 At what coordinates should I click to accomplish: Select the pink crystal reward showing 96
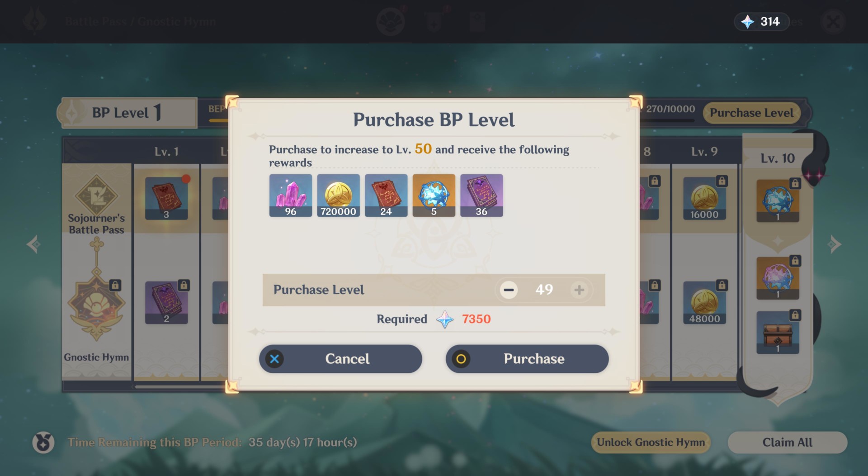[291, 195]
